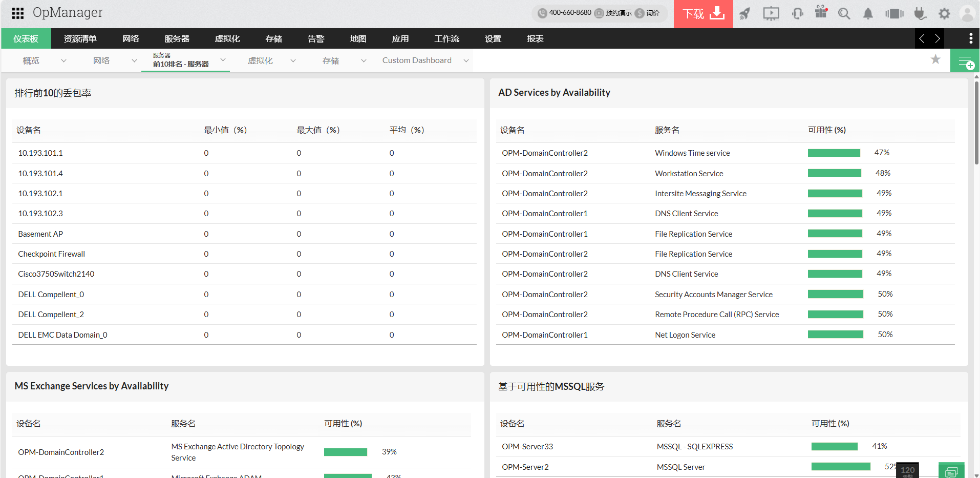Switch to the 仪表板 dashboard menu
The image size is (980, 478).
[x=26, y=38]
